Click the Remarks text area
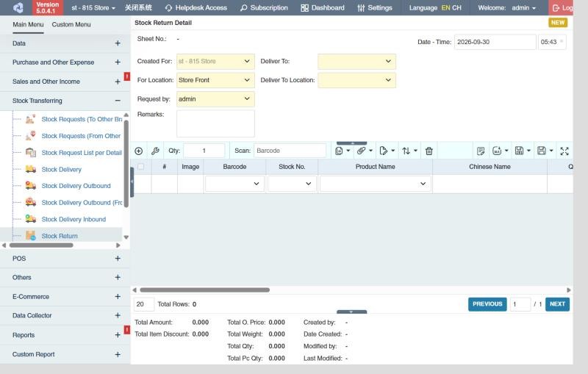 click(x=215, y=123)
